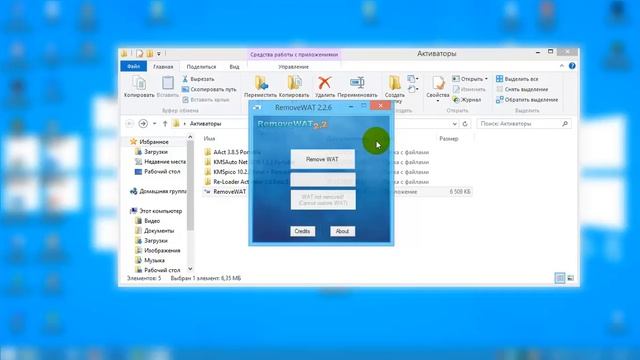
Task: Open Документы in navigation pane
Action: 154,231
